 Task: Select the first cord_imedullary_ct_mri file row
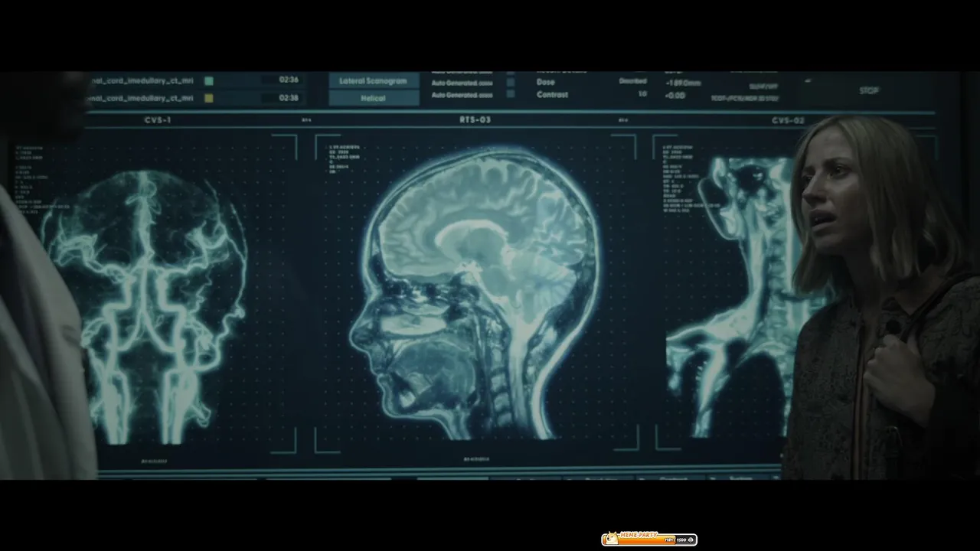142,80
